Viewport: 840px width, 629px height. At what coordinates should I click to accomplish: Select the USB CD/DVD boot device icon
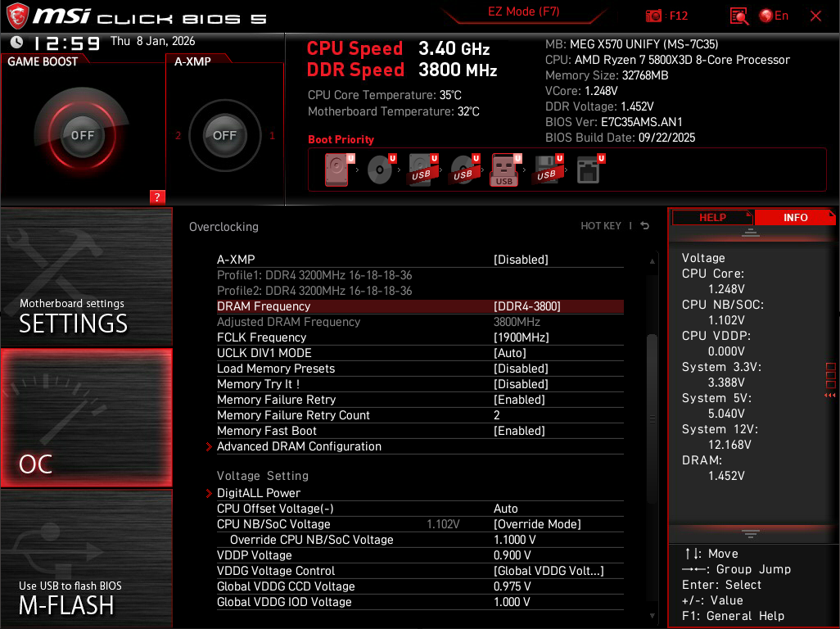(465, 170)
